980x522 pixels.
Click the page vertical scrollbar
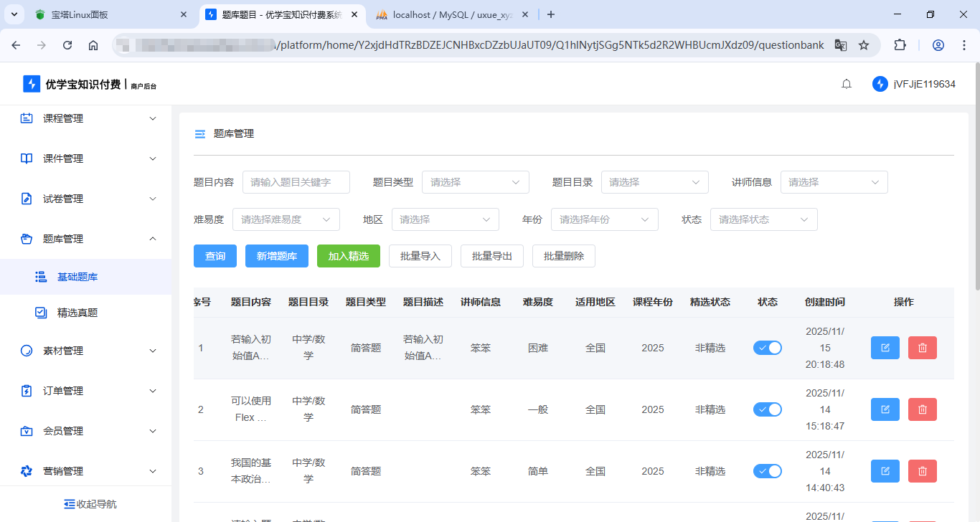(x=976, y=179)
